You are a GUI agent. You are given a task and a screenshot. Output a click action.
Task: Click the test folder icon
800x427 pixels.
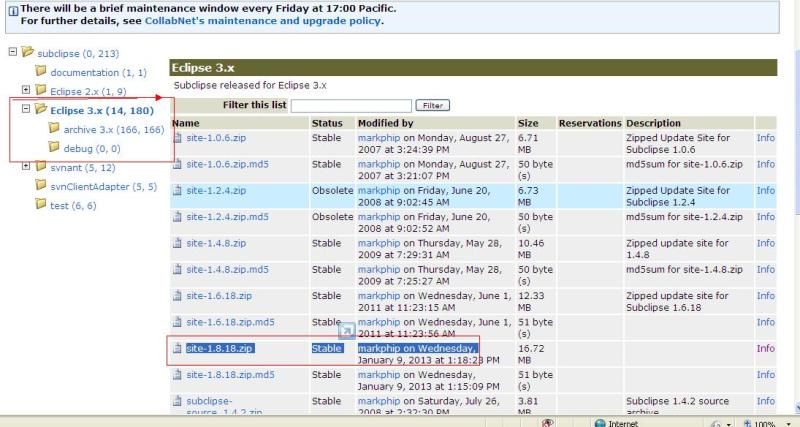pos(41,204)
